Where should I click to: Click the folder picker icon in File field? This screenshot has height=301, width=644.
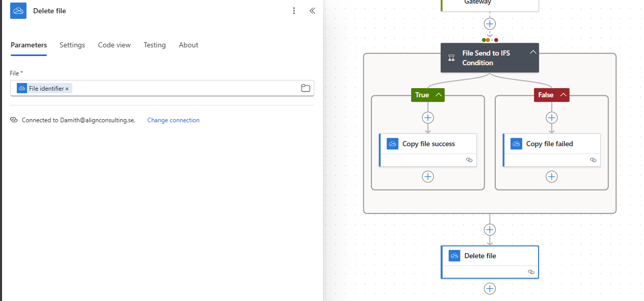pyautogui.click(x=305, y=88)
